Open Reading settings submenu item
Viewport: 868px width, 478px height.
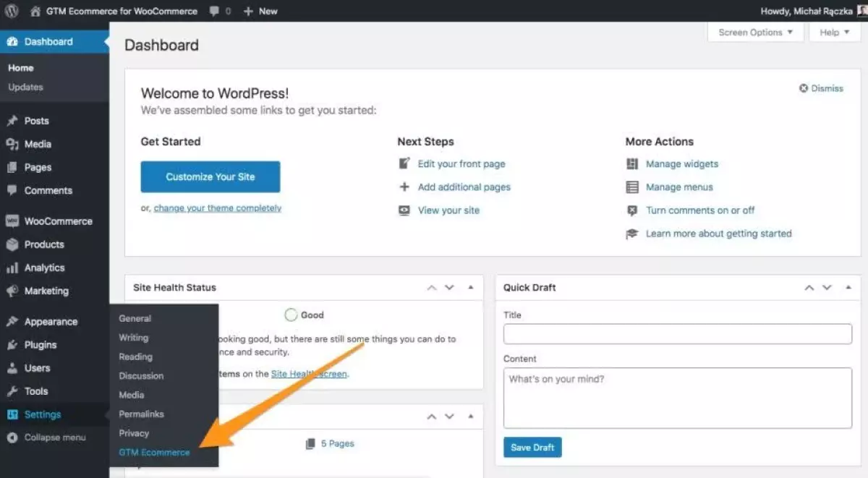tap(136, 357)
